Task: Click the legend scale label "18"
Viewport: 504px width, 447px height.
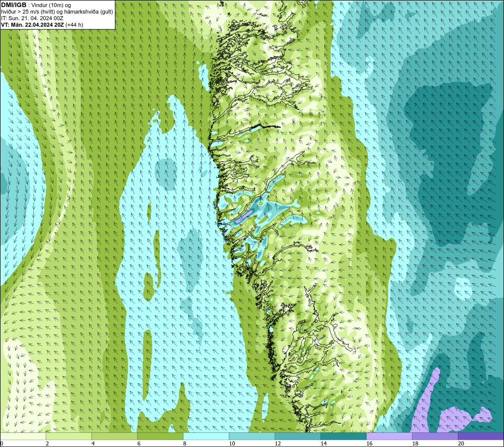Action: pos(415,444)
